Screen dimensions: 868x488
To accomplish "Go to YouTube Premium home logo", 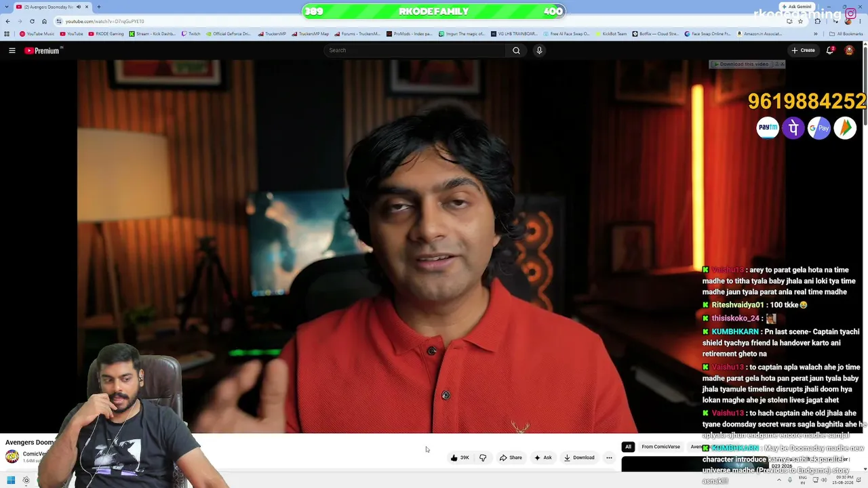I will click(x=43, y=50).
